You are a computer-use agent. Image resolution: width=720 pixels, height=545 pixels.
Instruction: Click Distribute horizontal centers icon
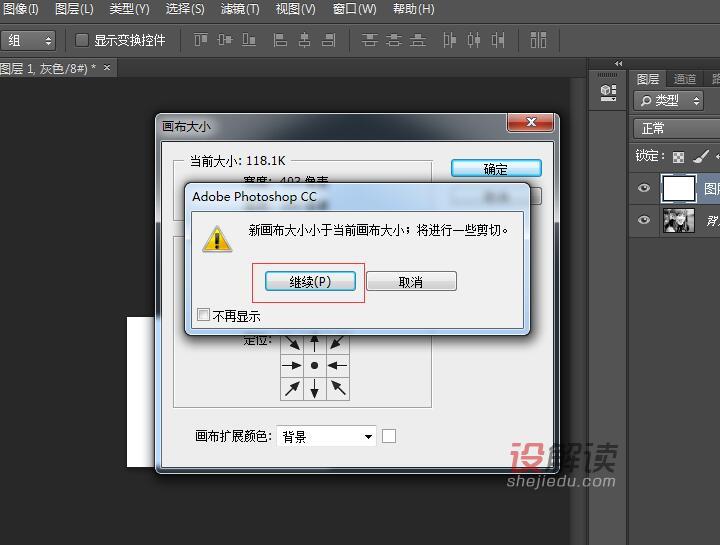point(473,40)
